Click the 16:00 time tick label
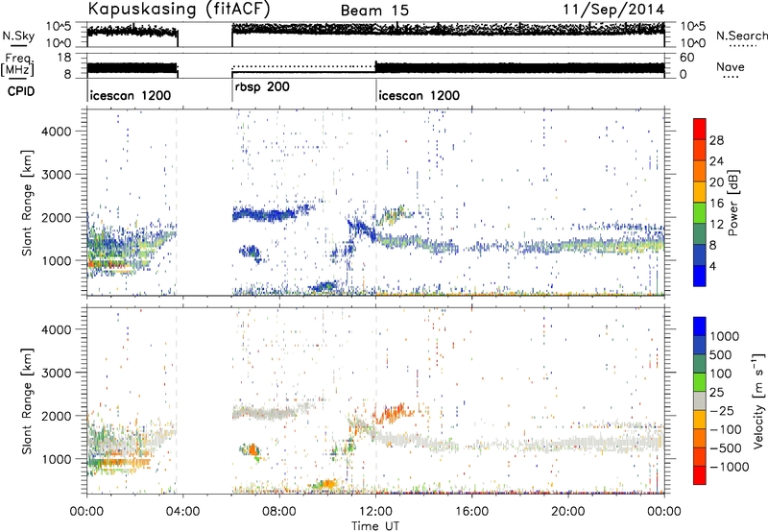 (471, 512)
